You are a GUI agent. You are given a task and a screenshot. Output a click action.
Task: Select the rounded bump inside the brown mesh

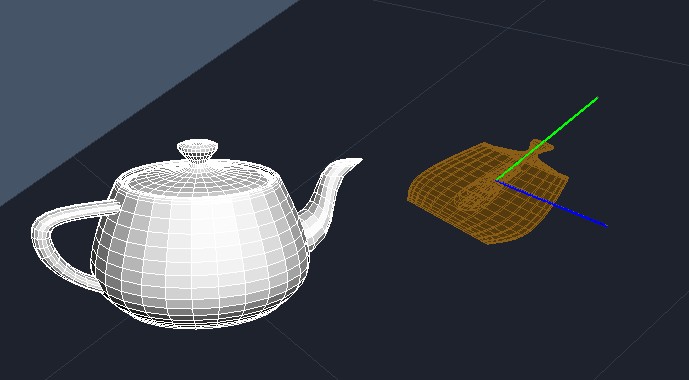coord(474,197)
